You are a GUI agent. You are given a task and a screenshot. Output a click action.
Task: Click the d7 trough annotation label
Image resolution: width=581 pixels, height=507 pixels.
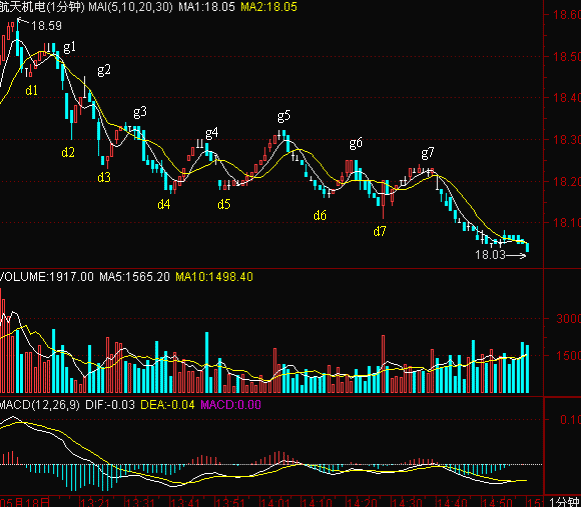(x=379, y=231)
